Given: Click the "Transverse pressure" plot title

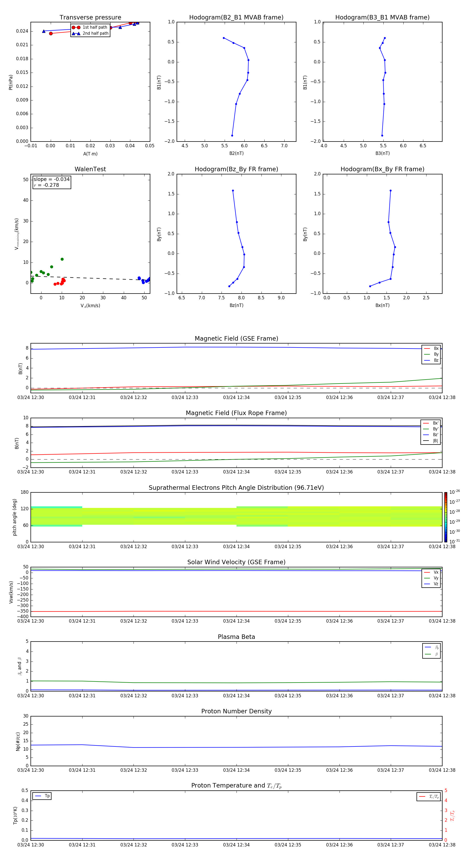Looking at the screenshot, I should click(90, 18).
